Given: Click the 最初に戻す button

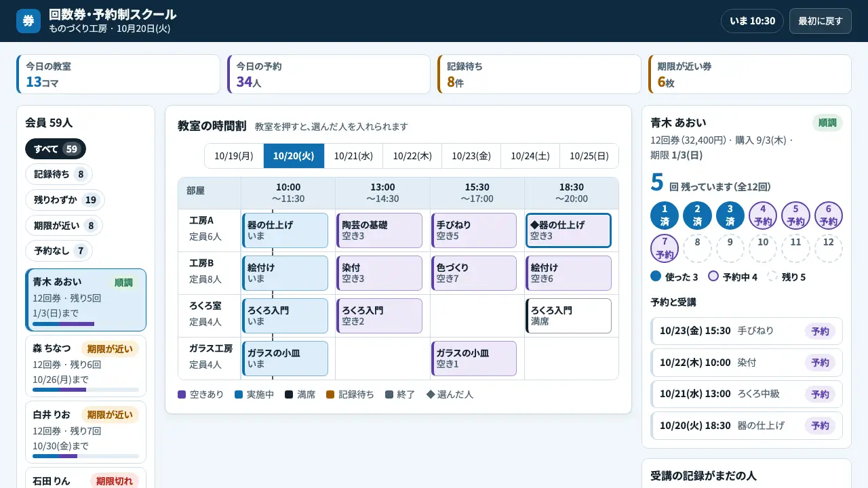Looking at the screenshot, I should coord(820,21).
